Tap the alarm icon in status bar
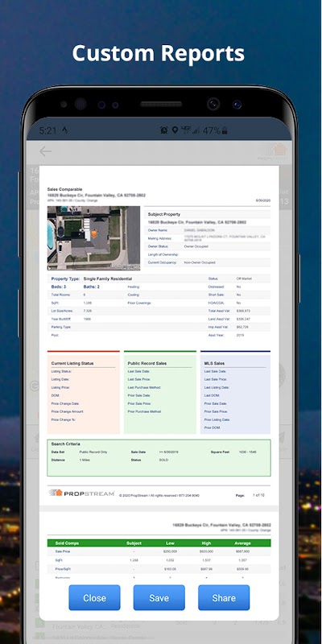 pyautogui.click(x=164, y=130)
